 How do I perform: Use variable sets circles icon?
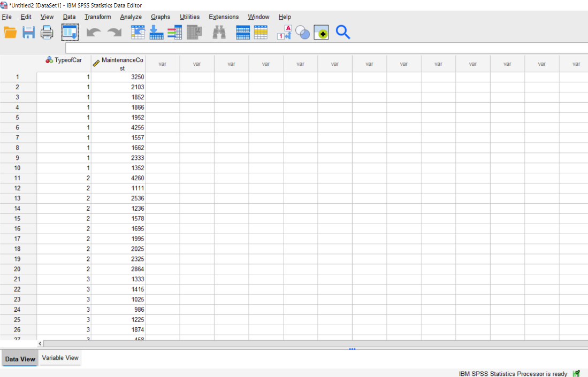tap(303, 33)
